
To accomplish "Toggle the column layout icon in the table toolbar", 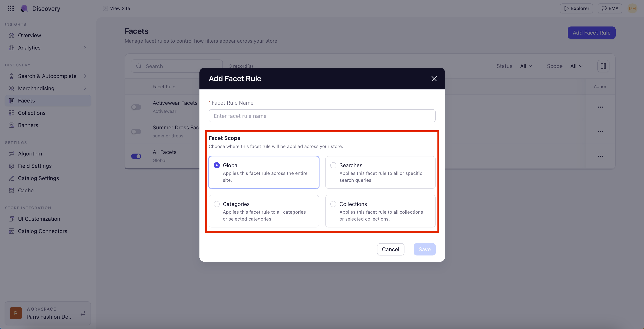I will [x=603, y=66].
